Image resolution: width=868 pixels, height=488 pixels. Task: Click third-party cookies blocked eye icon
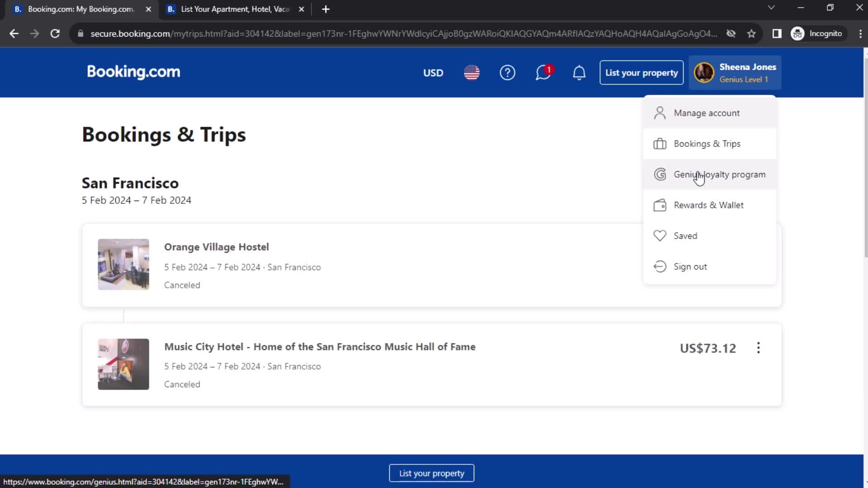click(x=731, y=34)
